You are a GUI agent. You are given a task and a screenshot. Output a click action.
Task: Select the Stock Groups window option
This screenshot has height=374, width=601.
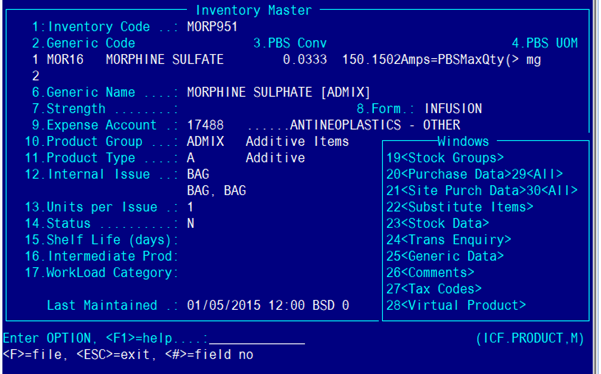(x=445, y=158)
